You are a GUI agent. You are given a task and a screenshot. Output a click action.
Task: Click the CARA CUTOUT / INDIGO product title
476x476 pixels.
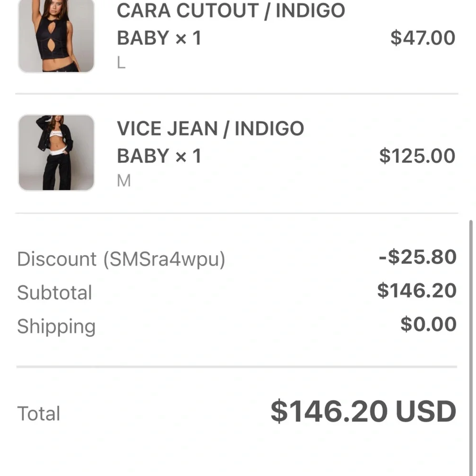click(231, 10)
